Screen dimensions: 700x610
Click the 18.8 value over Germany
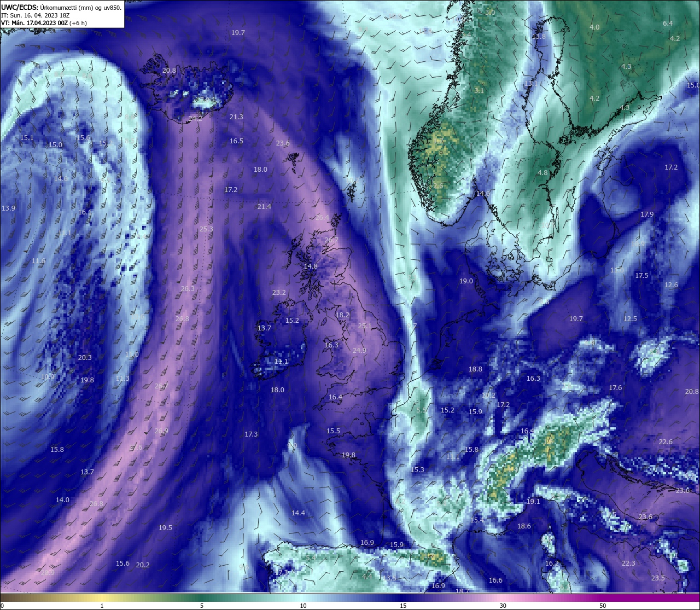click(475, 369)
